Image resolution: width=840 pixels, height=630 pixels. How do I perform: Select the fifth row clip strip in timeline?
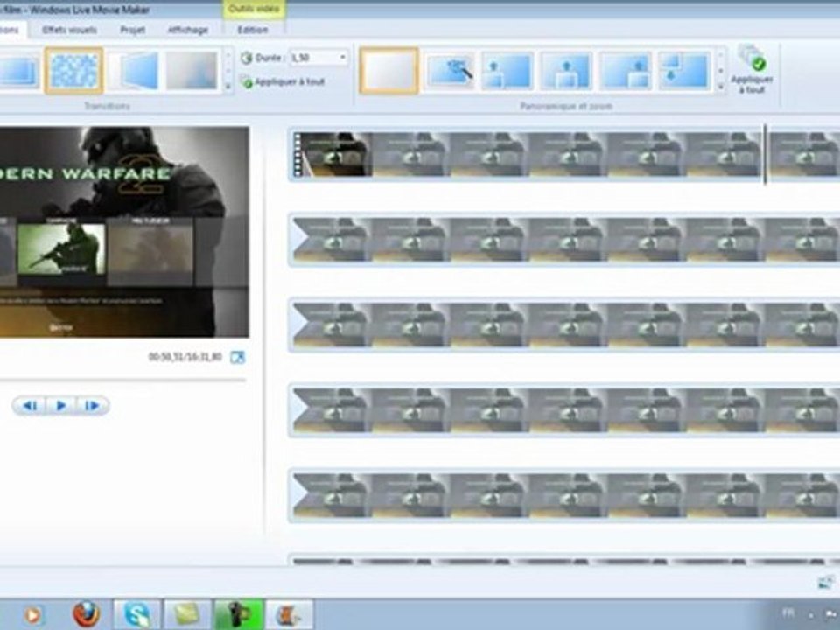tap(565, 496)
